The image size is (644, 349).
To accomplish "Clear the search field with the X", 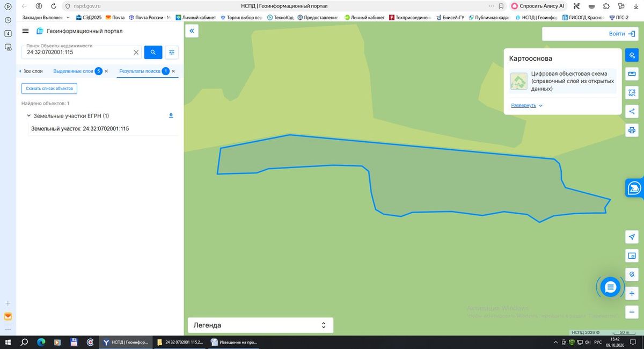I will (x=136, y=53).
